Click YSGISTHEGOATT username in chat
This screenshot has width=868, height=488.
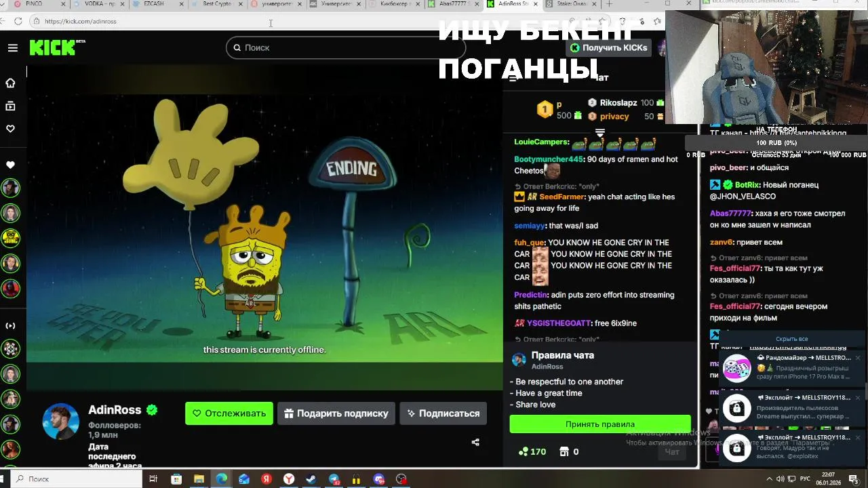click(x=559, y=324)
